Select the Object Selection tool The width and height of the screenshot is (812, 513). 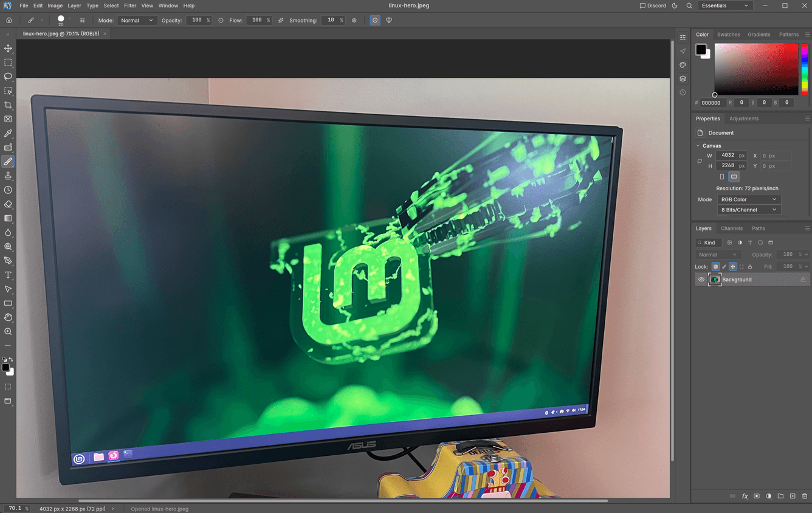tap(8, 91)
